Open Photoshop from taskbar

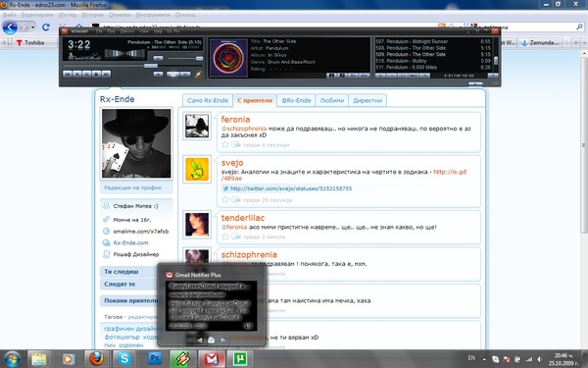[x=154, y=358]
